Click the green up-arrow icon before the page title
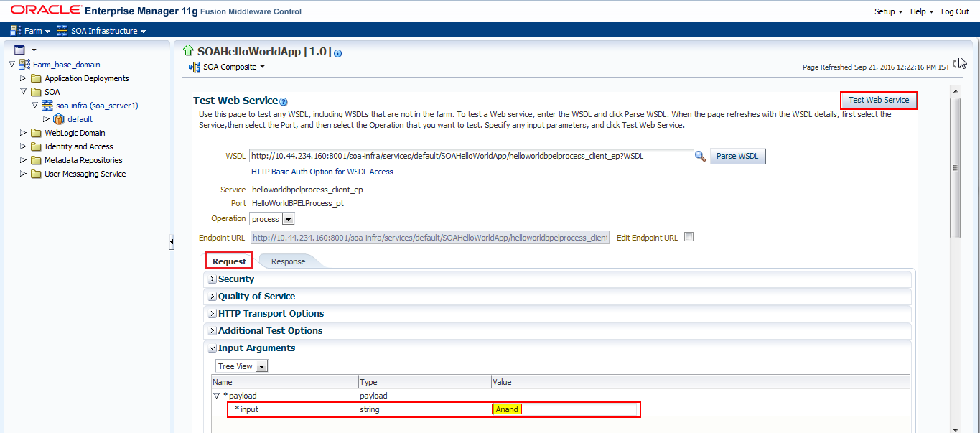Image resolution: width=980 pixels, height=433 pixels. 187,51
